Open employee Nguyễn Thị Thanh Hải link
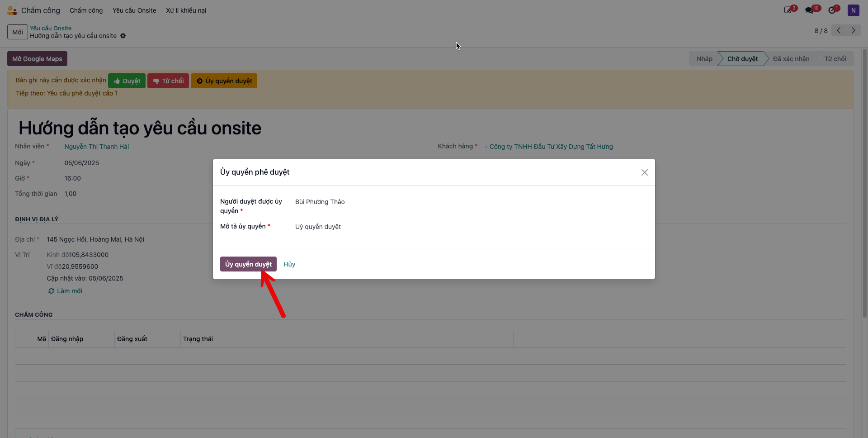 click(x=97, y=147)
